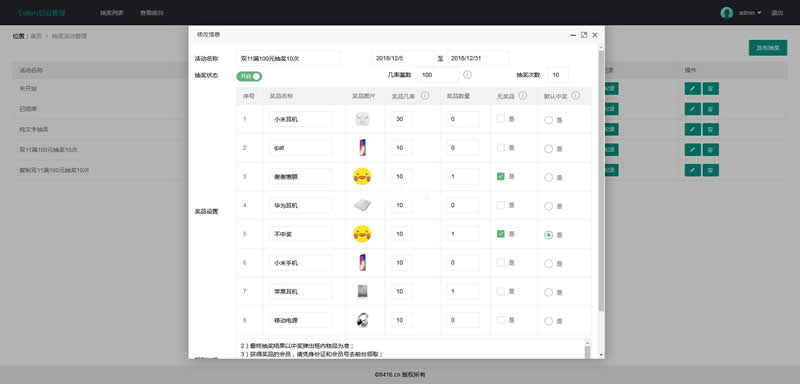Screen dimensions: 800x384
Task: Click emoji prize image in 不中奖 row
Action: 362,234
